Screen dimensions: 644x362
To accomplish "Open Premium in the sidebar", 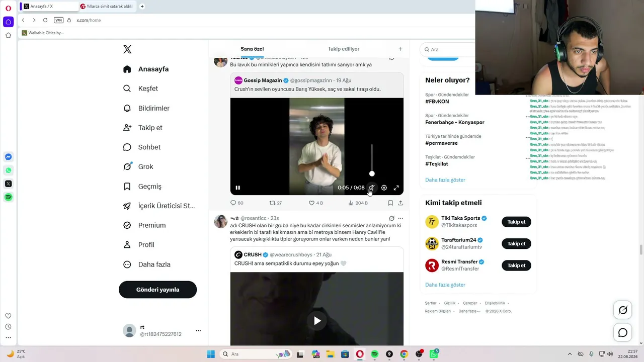I will (144, 225).
